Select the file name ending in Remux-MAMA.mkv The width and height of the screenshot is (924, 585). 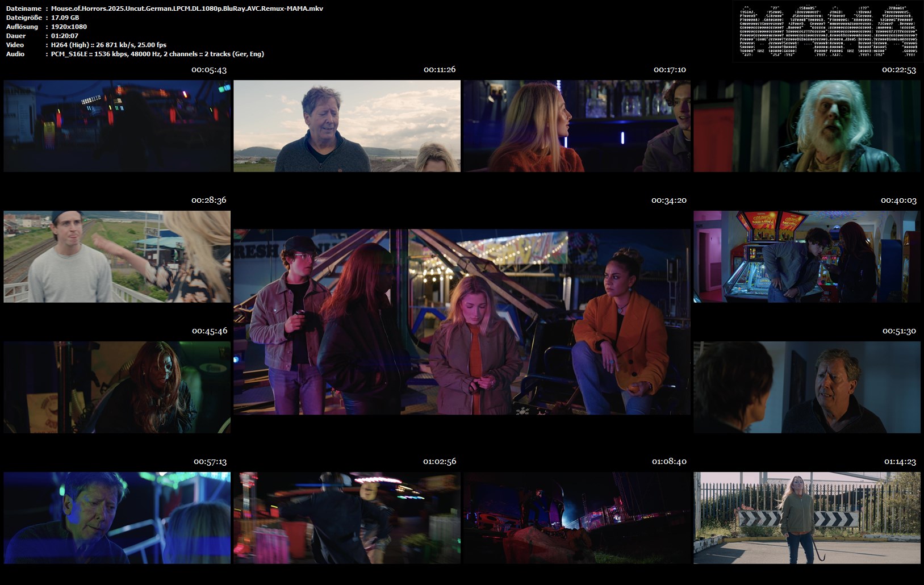(187, 9)
